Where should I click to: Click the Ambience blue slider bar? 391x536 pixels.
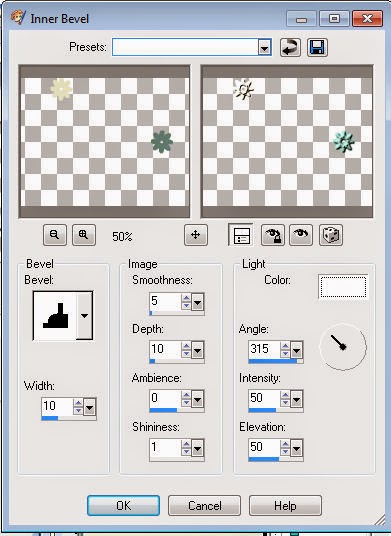click(163, 410)
